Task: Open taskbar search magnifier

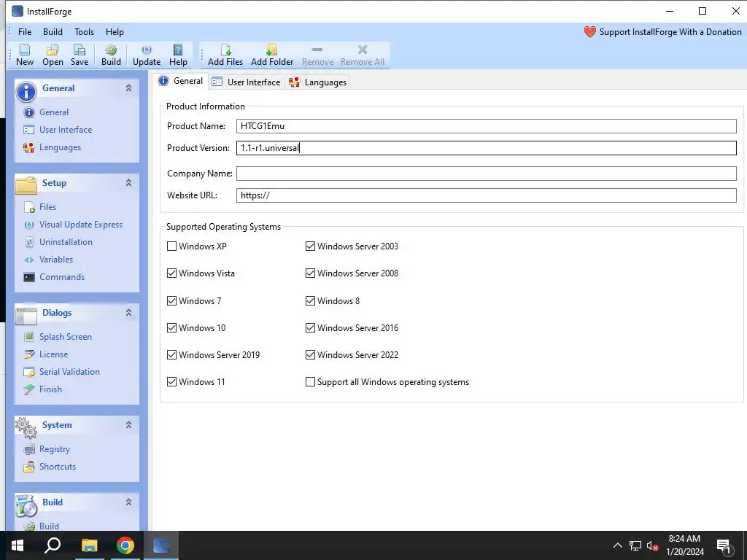Action: point(53,545)
